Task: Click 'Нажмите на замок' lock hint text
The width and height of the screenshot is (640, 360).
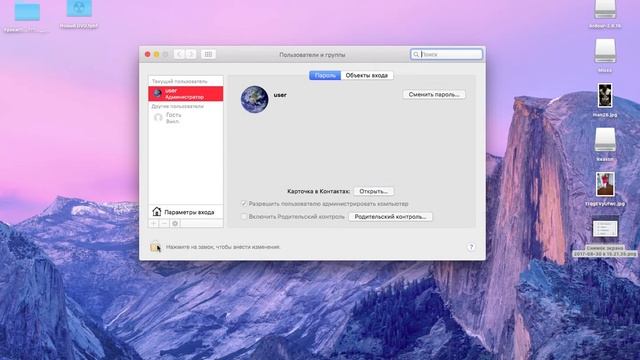Action: [x=223, y=247]
